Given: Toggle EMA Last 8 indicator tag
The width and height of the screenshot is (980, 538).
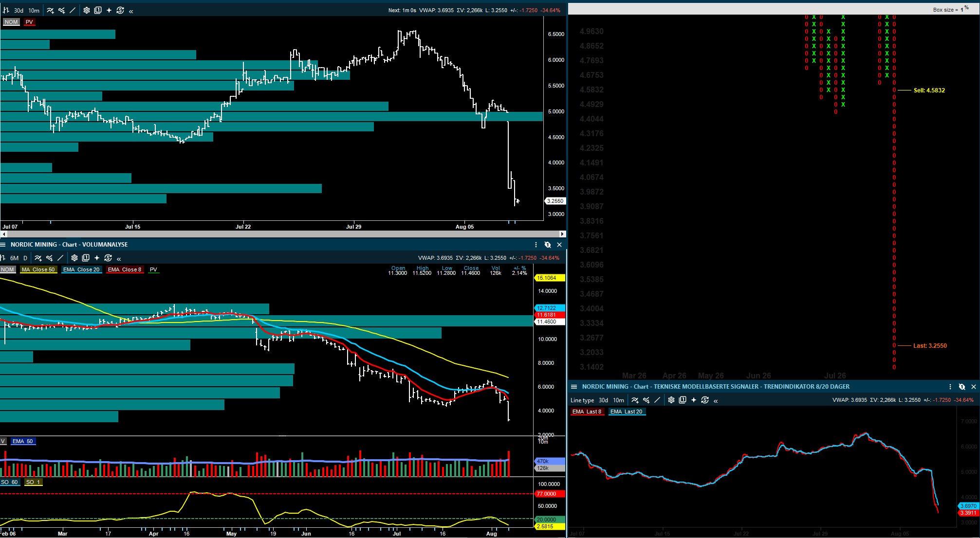Looking at the screenshot, I should point(587,412).
